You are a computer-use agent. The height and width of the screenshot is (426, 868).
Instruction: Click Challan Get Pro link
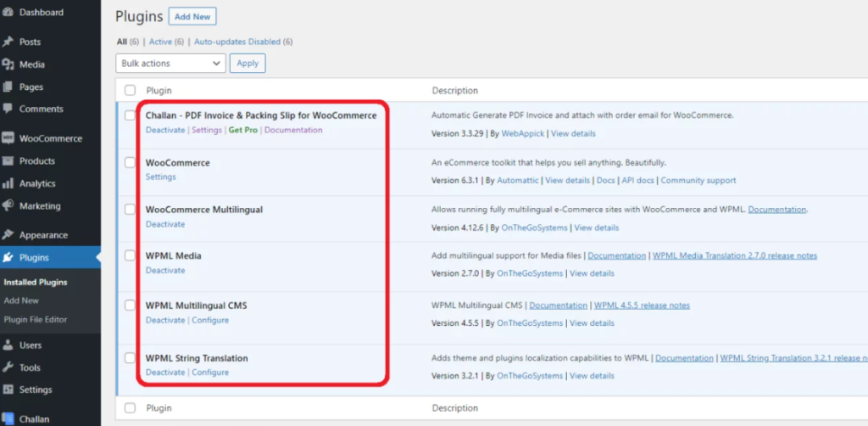tap(243, 130)
